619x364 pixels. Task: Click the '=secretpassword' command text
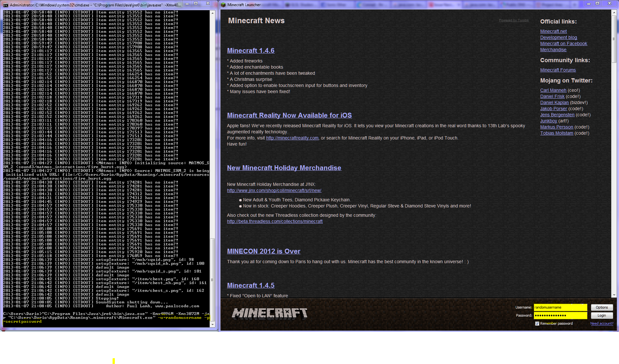22,321
